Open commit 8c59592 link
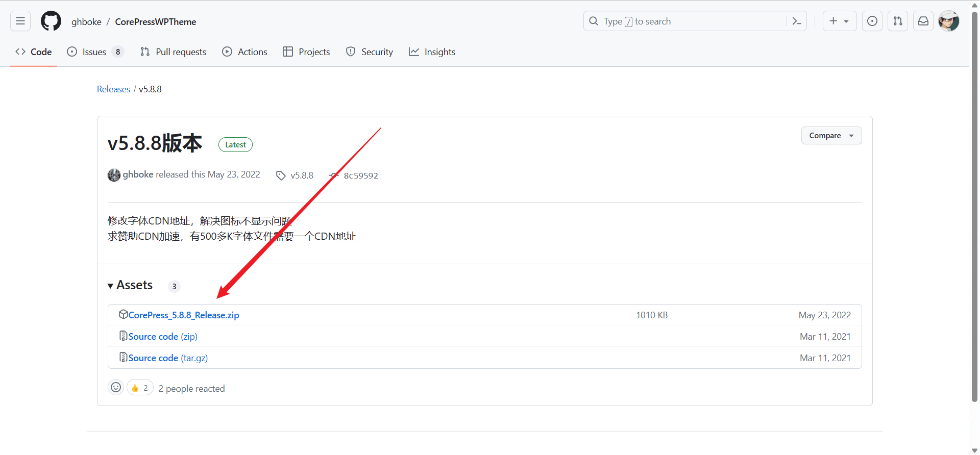The height and width of the screenshot is (455, 980). coord(360,175)
